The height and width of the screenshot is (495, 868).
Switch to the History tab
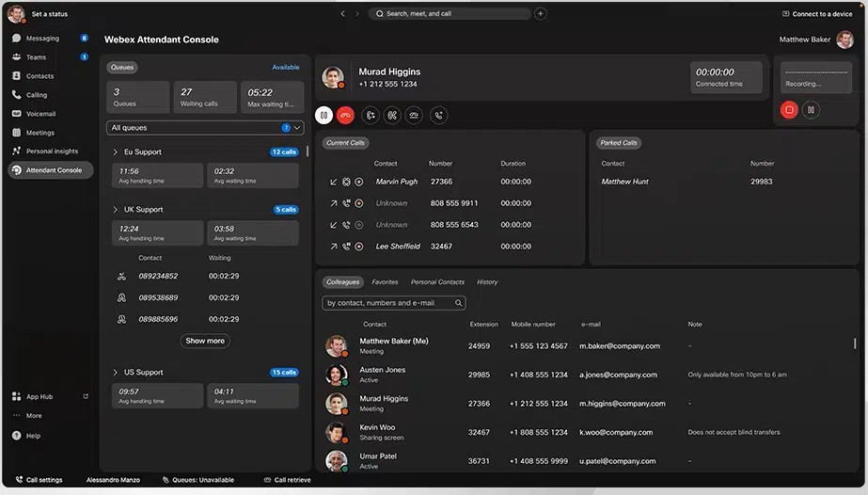click(487, 282)
